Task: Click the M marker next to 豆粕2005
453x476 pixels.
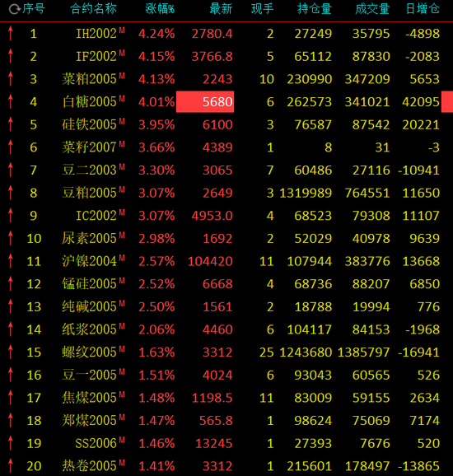Action: [122, 189]
